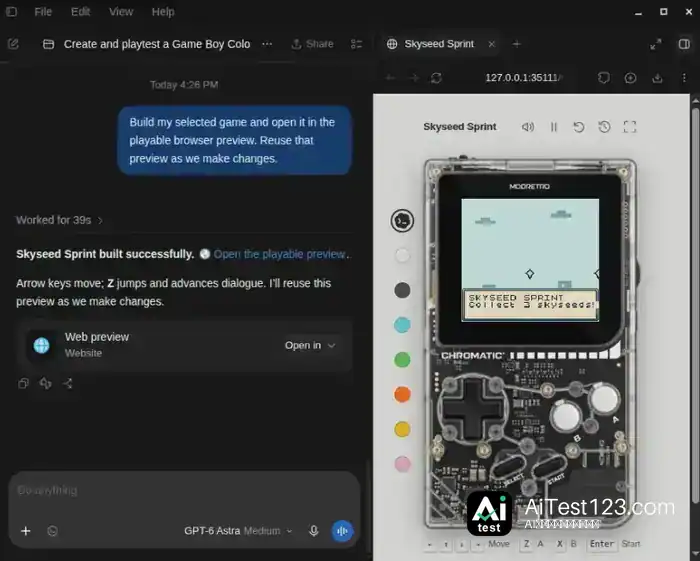Close the Skyseed Sprint browser tab
The height and width of the screenshot is (561, 700).
tap(492, 44)
